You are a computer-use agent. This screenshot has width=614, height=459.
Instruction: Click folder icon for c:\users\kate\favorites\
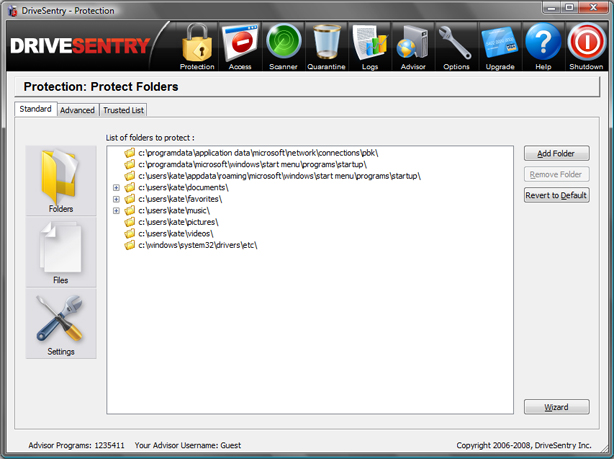pos(130,199)
